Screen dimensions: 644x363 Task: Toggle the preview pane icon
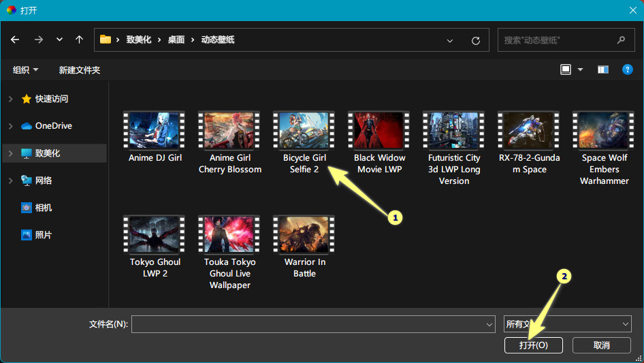point(603,69)
